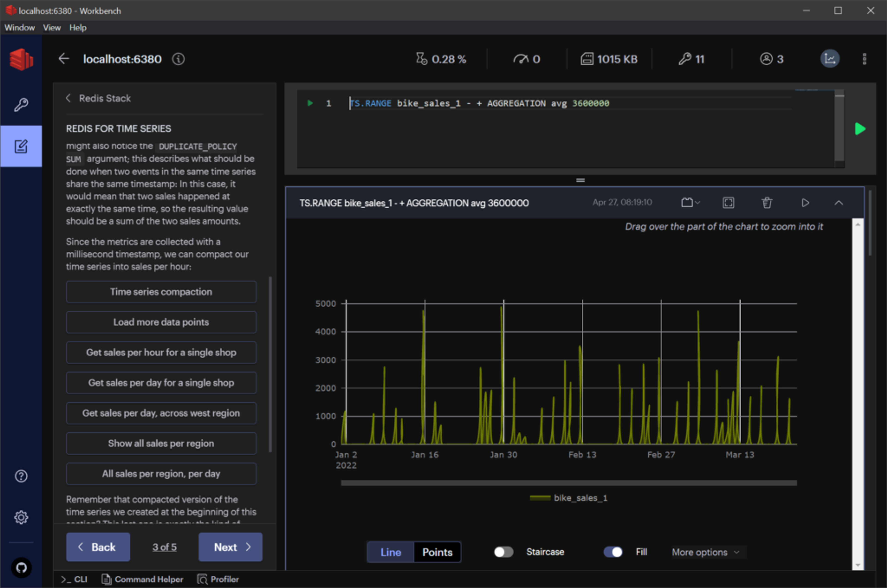Collapse the result card with chevron
Image resolution: width=887 pixels, height=588 pixels.
tap(839, 203)
